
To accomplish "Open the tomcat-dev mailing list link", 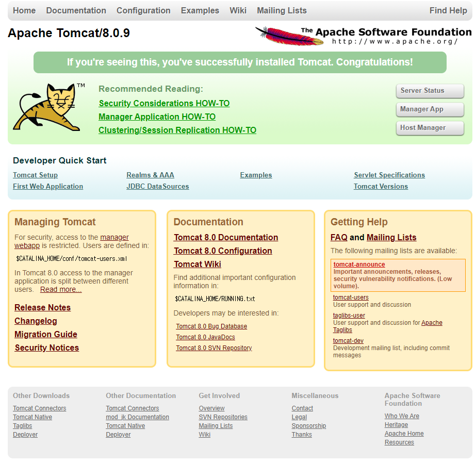I will click(x=348, y=341).
